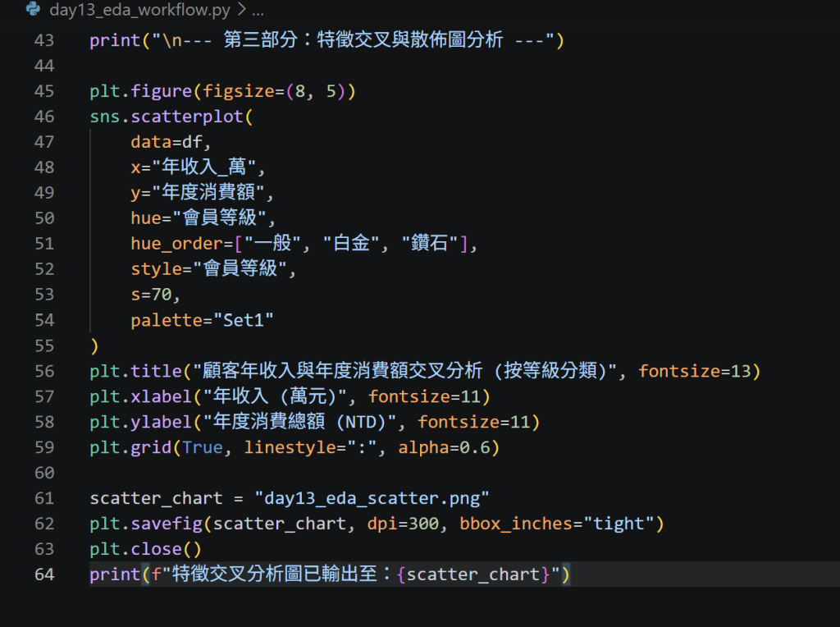Click the closing parenthesis on line 55
This screenshot has width=840, height=627.
(x=94, y=346)
